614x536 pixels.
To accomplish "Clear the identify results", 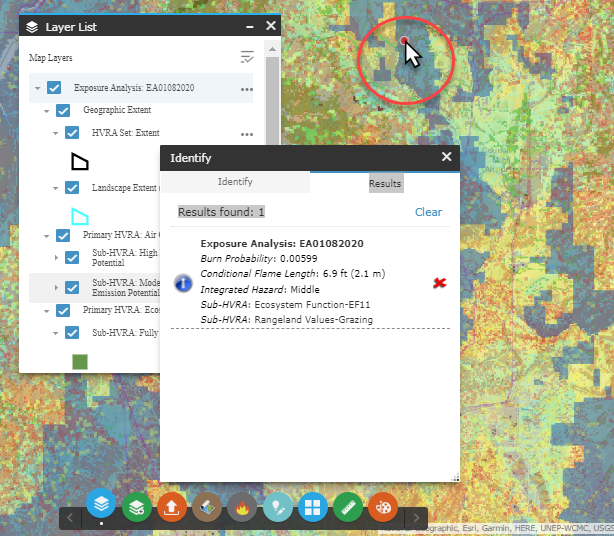I will [428, 212].
